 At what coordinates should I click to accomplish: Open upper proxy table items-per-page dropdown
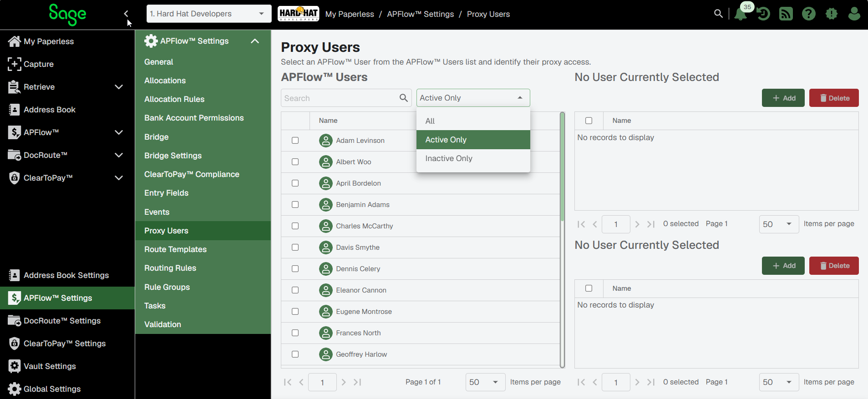coord(779,224)
